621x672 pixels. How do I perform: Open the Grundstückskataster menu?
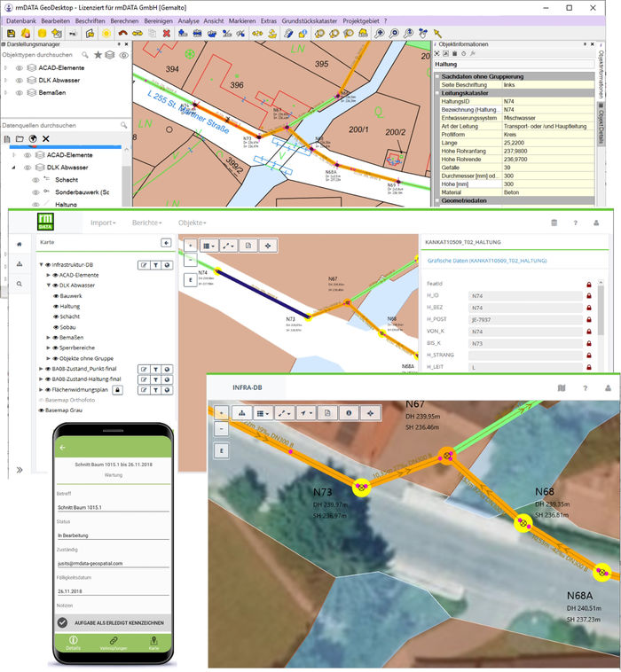310,20
